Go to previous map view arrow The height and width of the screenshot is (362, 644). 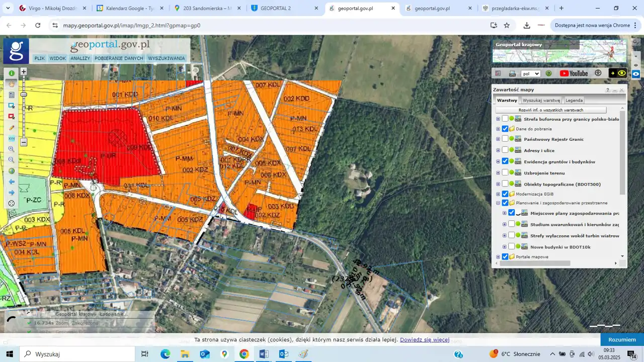(12, 182)
